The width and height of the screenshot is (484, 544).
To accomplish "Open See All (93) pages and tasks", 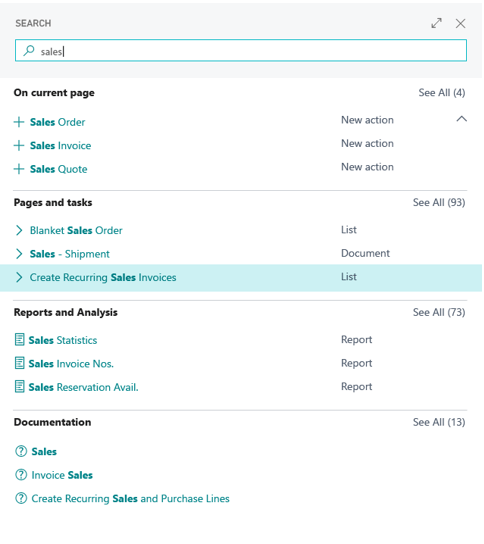I will tap(440, 203).
